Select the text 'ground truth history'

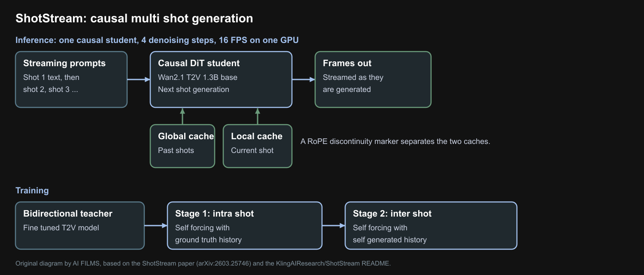point(208,240)
